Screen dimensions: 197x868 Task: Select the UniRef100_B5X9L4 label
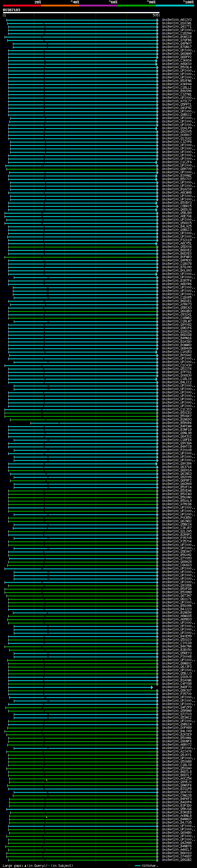click(177, 67)
